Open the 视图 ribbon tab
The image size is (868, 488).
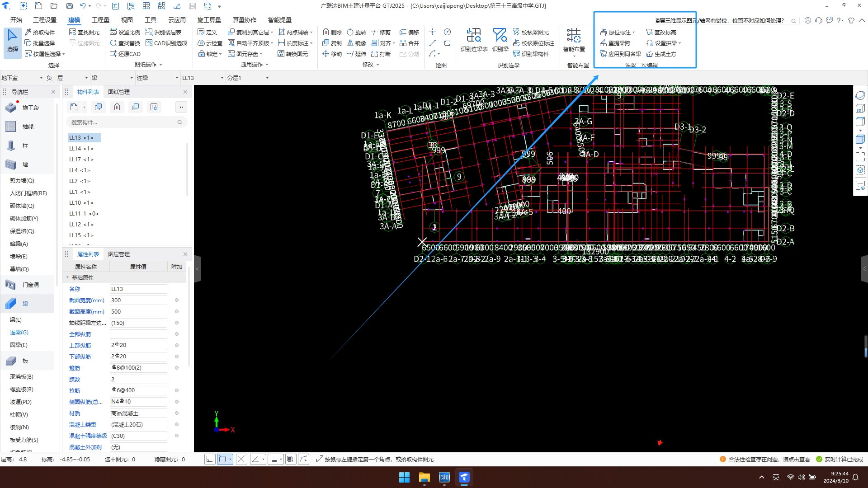[127, 20]
